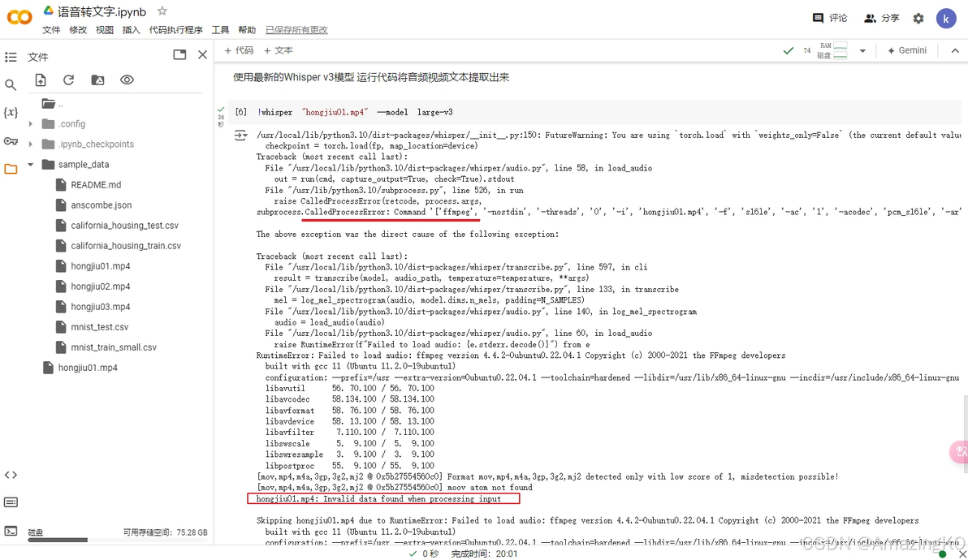Refresh the file browser listing
968x560 pixels.
point(68,80)
